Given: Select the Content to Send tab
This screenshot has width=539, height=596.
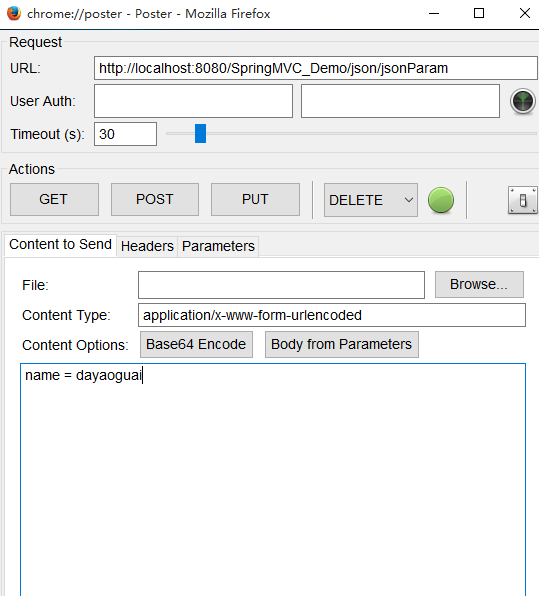Looking at the screenshot, I should click(x=60, y=244).
